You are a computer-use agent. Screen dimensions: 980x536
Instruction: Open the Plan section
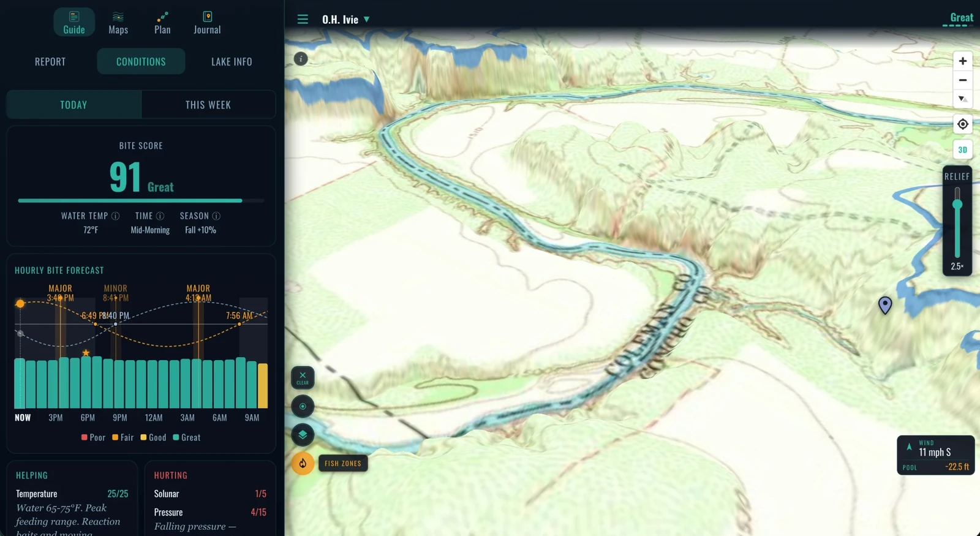pos(162,22)
